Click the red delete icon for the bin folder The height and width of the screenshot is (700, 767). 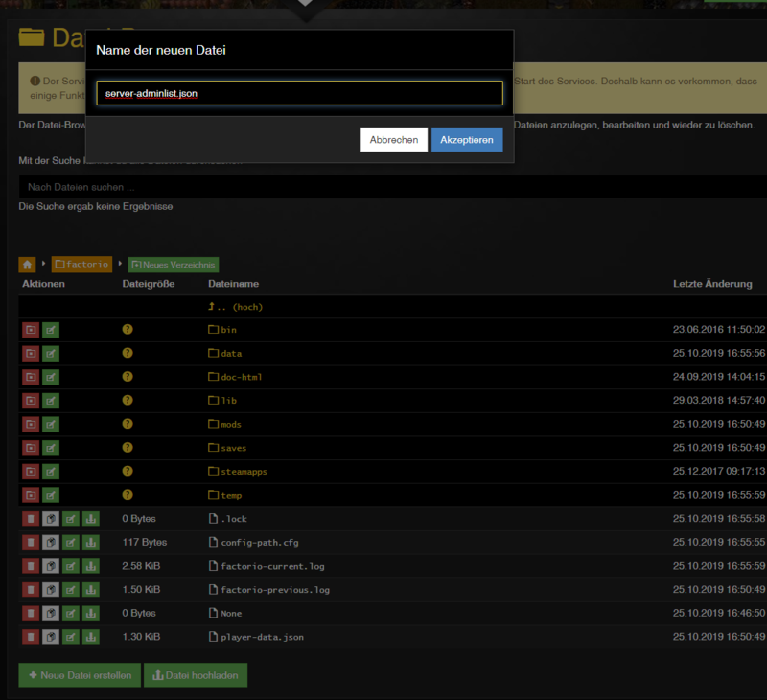coord(31,330)
